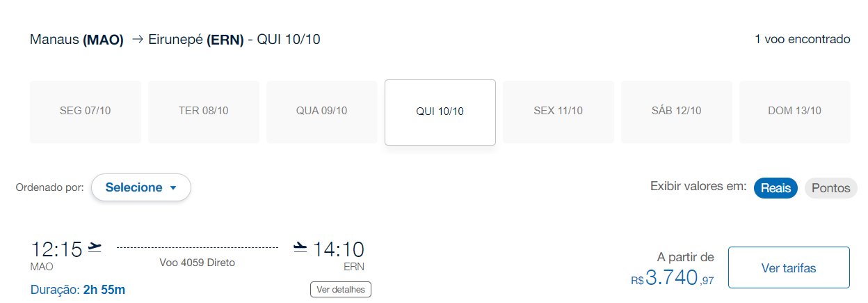Click the arrow between Manaus and Eirunepé

click(136, 40)
